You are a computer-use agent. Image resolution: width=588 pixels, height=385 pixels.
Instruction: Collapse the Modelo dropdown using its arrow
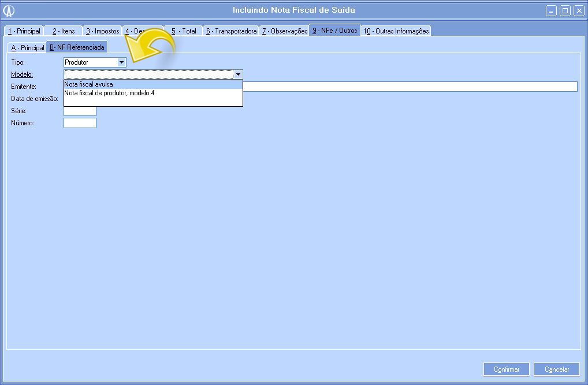point(238,74)
